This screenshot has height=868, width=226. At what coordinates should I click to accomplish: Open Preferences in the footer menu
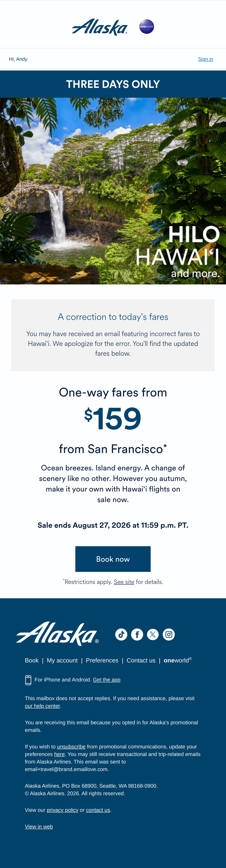coord(102,661)
